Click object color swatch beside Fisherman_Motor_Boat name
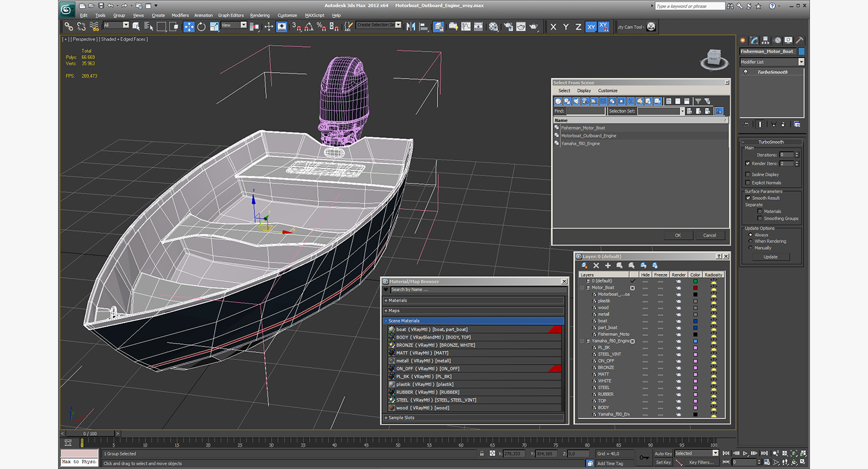 (x=801, y=52)
